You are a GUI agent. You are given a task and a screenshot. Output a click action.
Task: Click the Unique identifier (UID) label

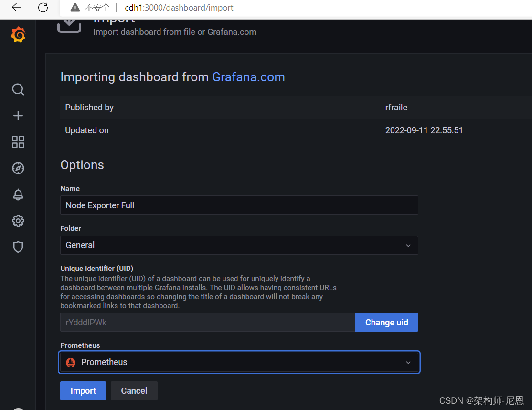click(x=96, y=268)
